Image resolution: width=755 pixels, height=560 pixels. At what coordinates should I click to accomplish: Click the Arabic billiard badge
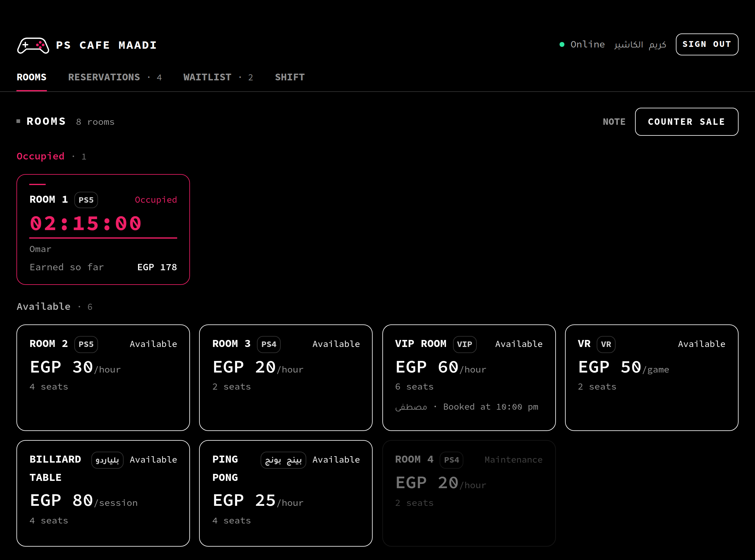(x=107, y=460)
